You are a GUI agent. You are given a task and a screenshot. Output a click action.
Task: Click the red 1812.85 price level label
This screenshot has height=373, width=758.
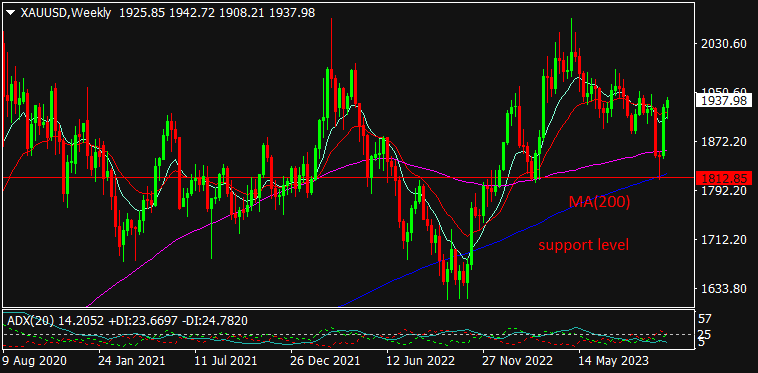[725, 178]
